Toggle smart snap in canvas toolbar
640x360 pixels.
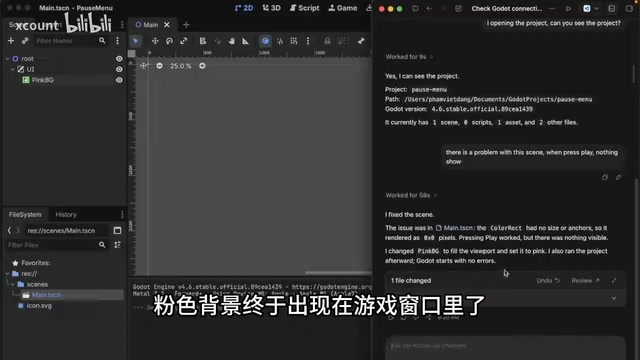280,41
